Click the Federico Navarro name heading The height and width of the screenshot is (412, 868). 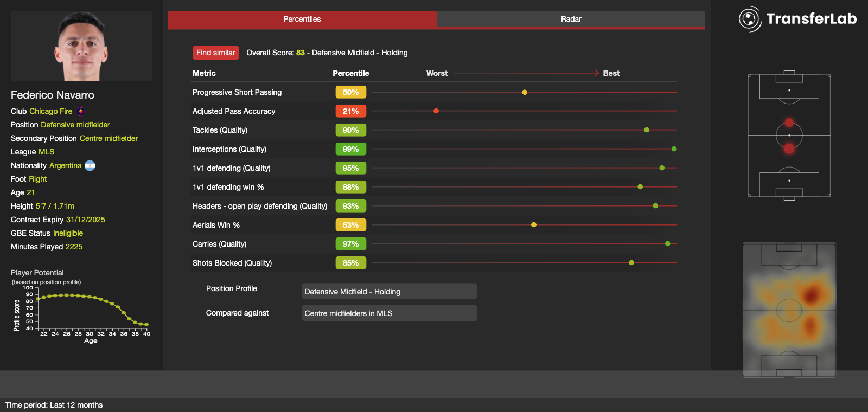point(53,95)
